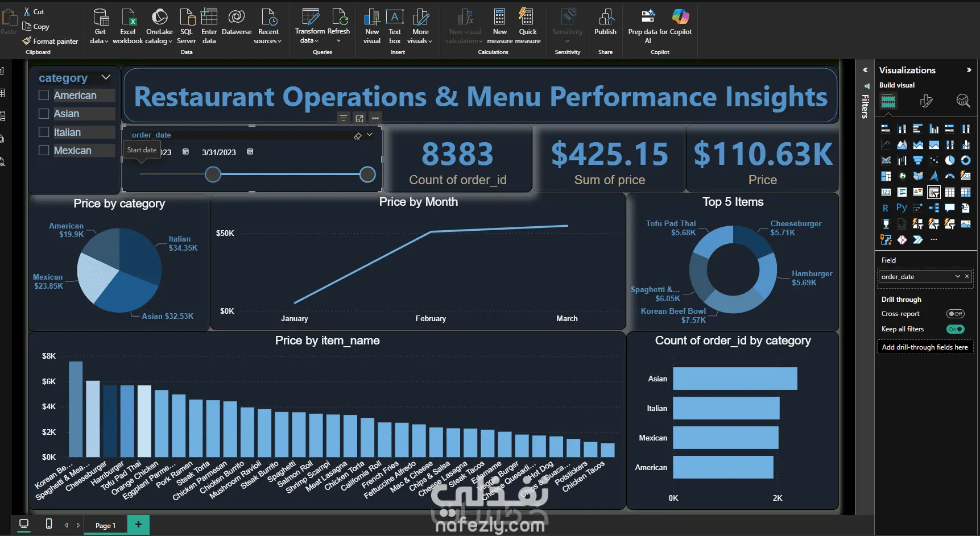Switch to the Page 1 tab
This screenshot has width=980, height=536.
[105, 525]
